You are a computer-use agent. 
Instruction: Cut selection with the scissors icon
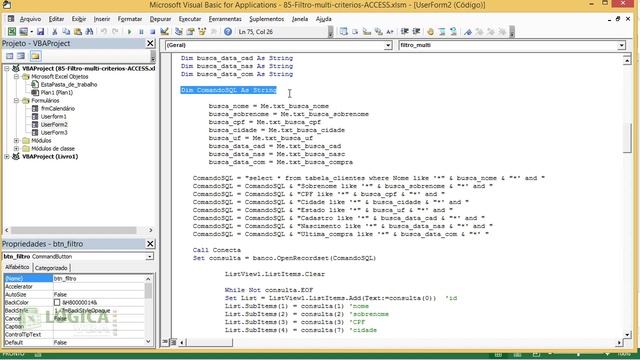54,32
